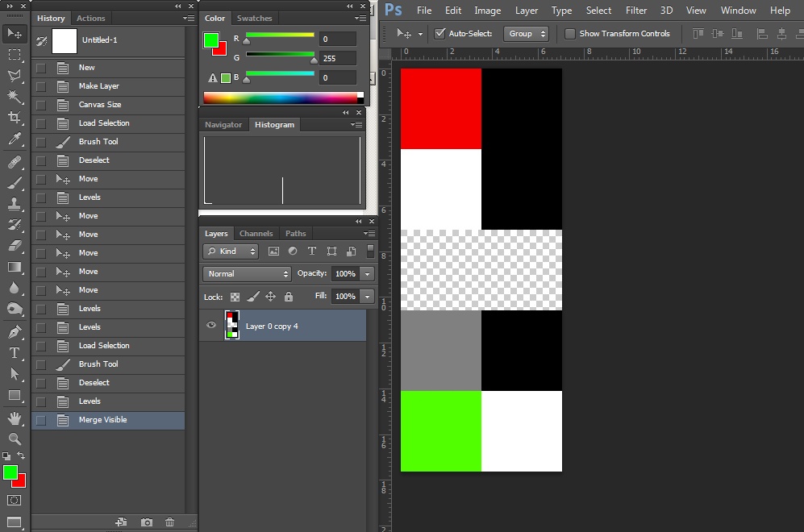This screenshot has height=532, width=804.
Task: Click the Canvas Size history state
Action: click(x=100, y=105)
